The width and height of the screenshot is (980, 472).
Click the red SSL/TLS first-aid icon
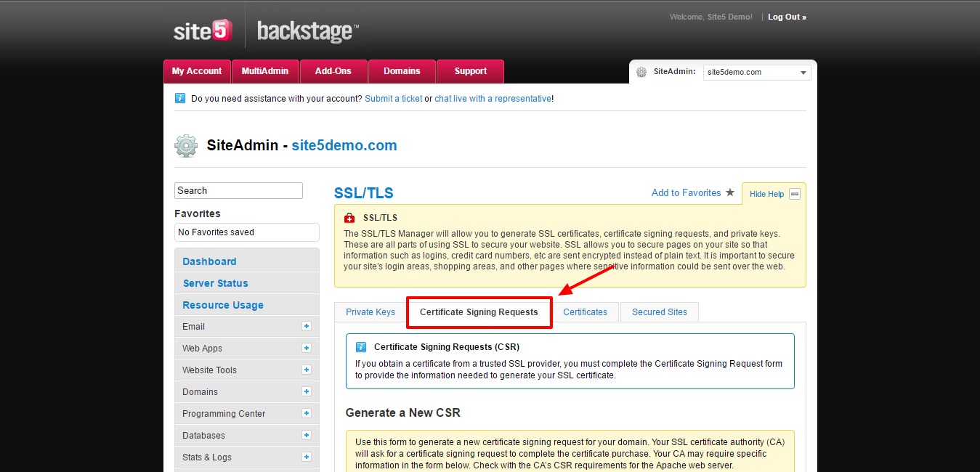[349, 218]
